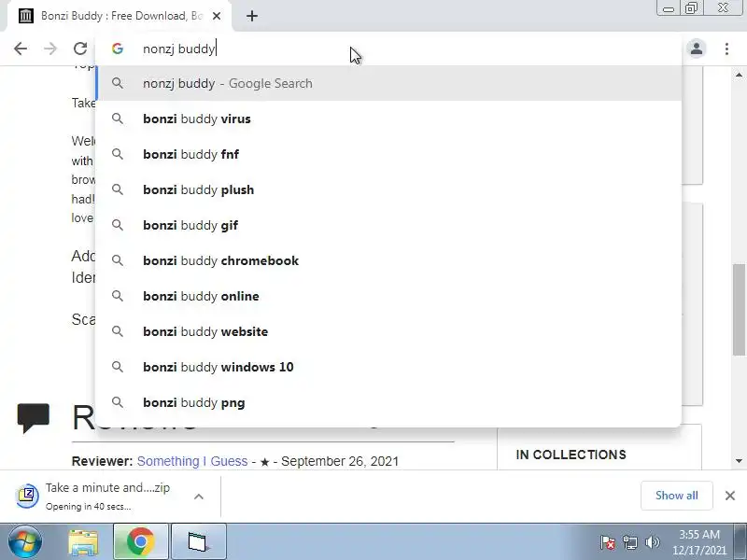Click the September 26, 2021 review date
The width and height of the screenshot is (747, 560).
[340, 461]
